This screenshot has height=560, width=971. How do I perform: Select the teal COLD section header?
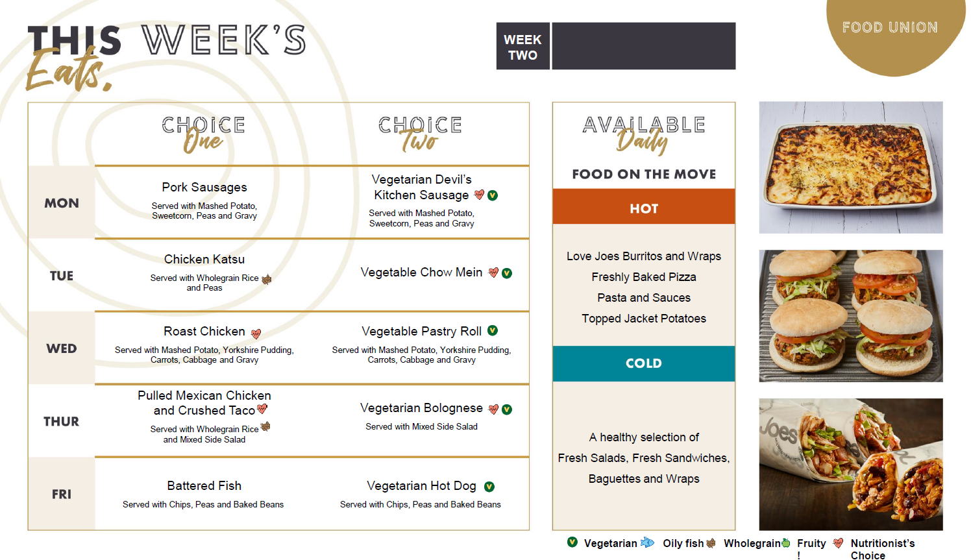click(644, 363)
